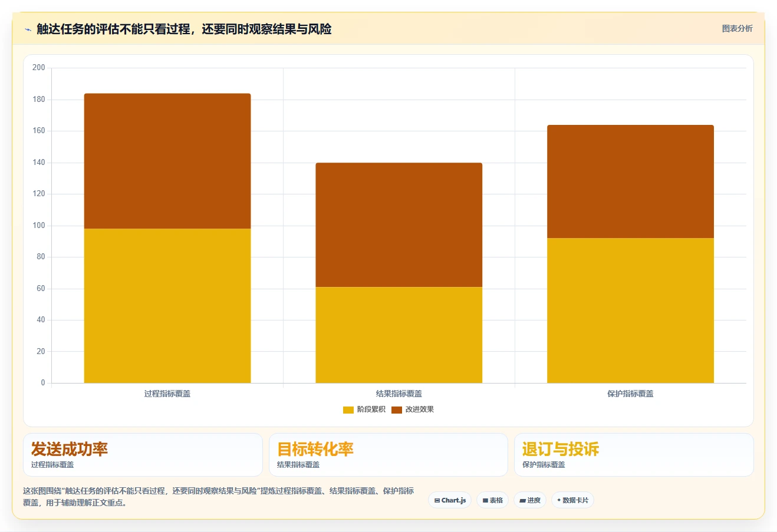Click the 80 y-axis tick label
Viewport: 777px width, 532px height.
click(x=41, y=257)
